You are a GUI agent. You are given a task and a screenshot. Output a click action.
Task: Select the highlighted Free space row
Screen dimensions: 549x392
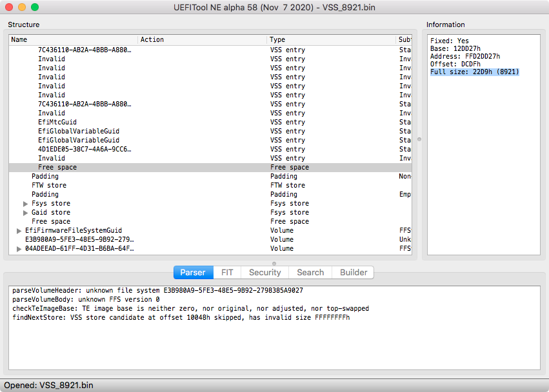click(210, 167)
